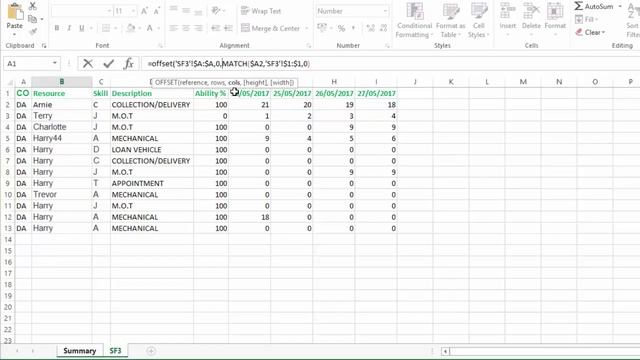Image resolution: width=640 pixels, height=360 pixels.
Task: Click the Fill Color bucket icon
Action: 131,28
